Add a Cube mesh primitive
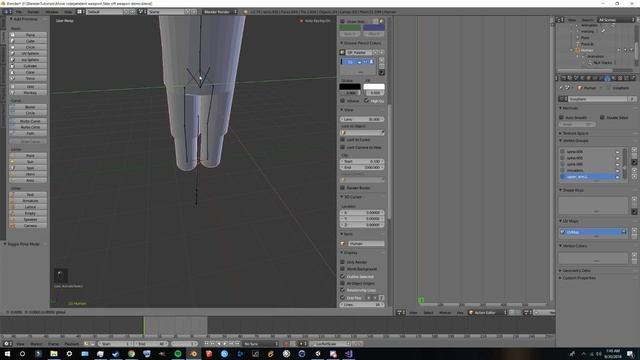This screenshot has width=640, height=360. click(x=28, y=41)
